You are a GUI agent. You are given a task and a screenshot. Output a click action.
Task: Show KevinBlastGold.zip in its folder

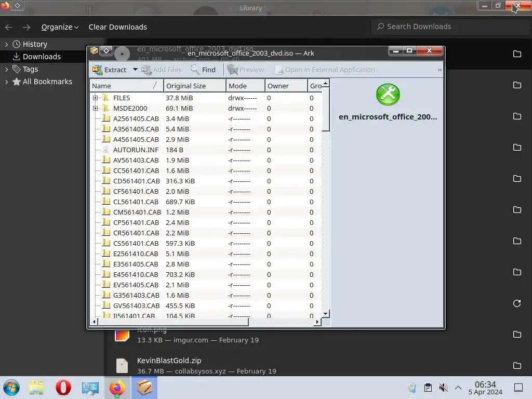[x=517, y=365]
